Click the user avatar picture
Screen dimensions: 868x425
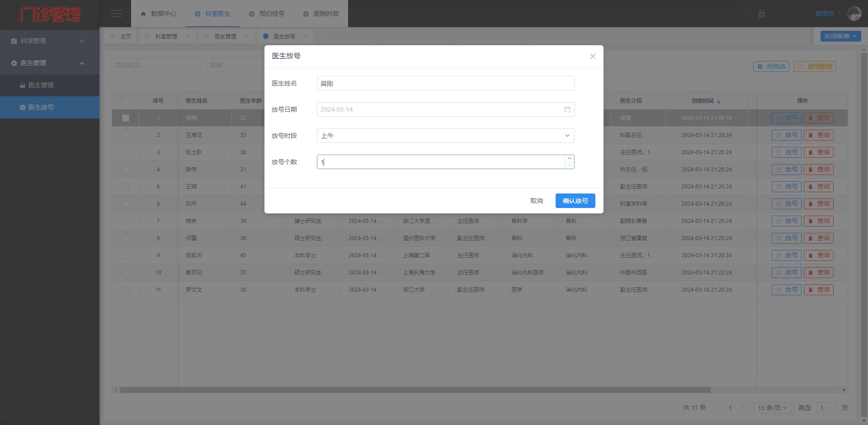854,14
